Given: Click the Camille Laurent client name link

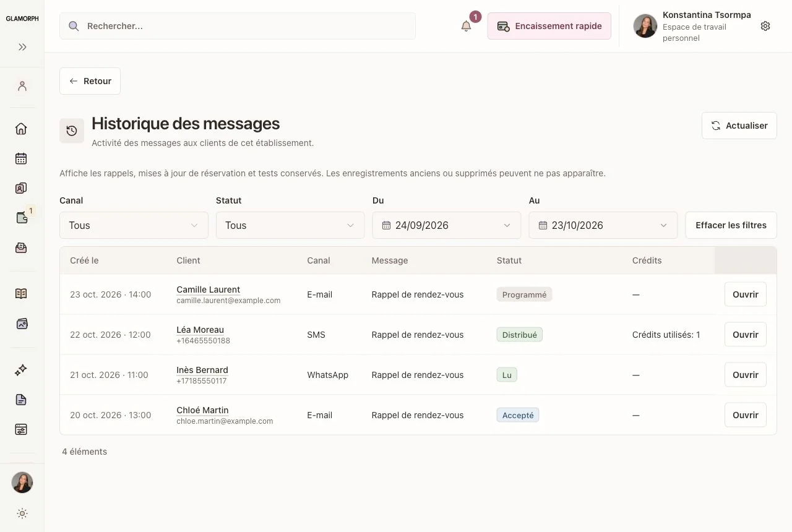Looking at the screenshot, I should [208, 290].
